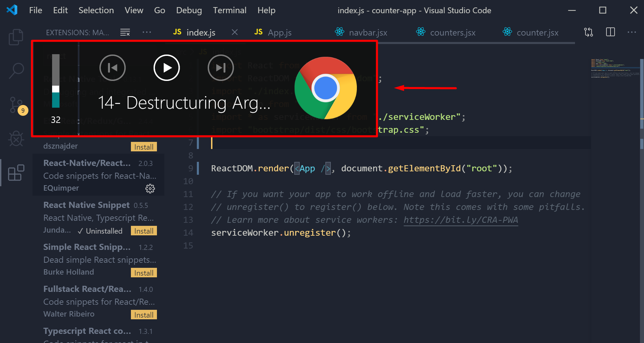Click the EXTENSIONS: MA... panel header
The width and height of the screenshot is (644, 343).
tap(77, 33)
